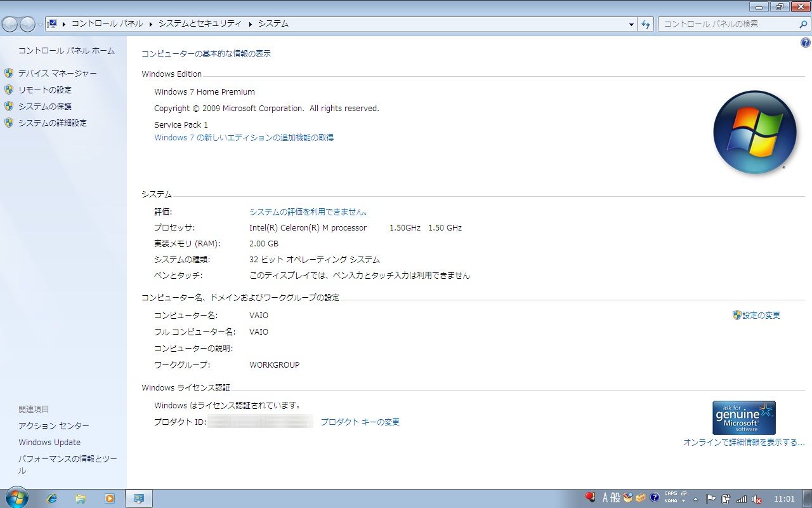Open remote settings (リモートの設定)
812x508 pixels.
(45, 90)
